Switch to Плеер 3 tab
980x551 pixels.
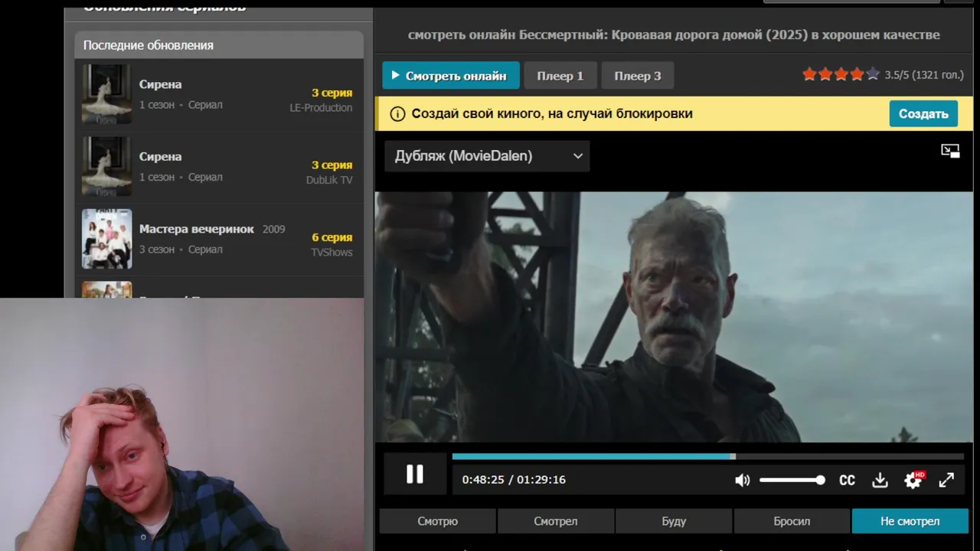click(638, 76)
